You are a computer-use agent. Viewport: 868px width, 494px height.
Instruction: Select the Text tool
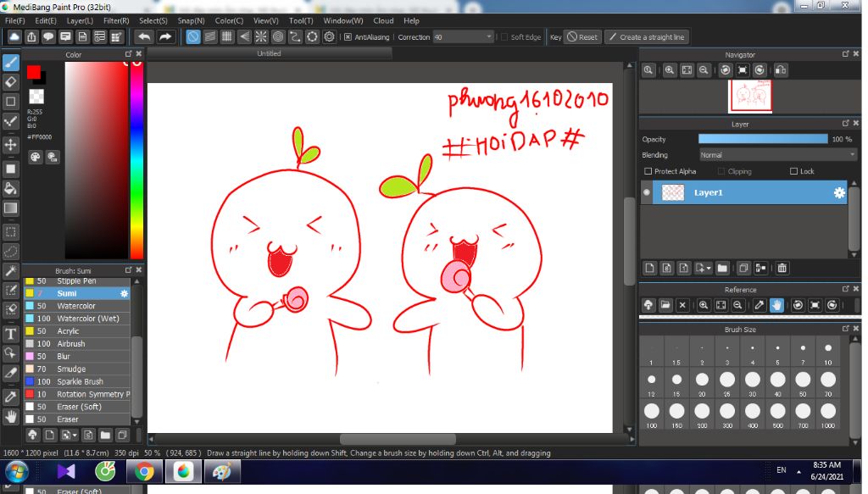(x=10, y=334)
